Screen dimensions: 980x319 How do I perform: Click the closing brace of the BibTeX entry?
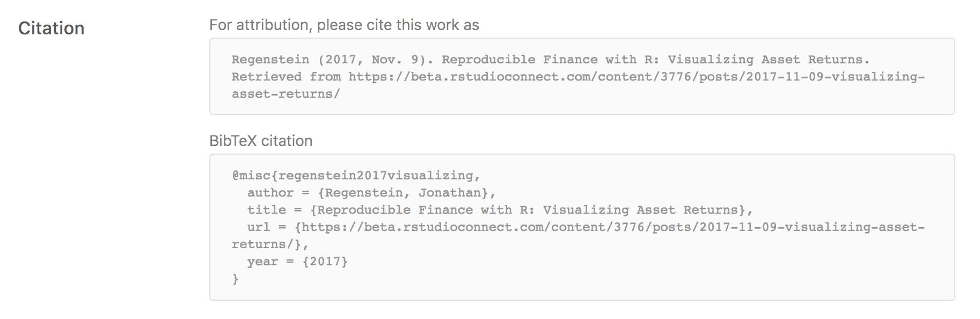[235, 279]
